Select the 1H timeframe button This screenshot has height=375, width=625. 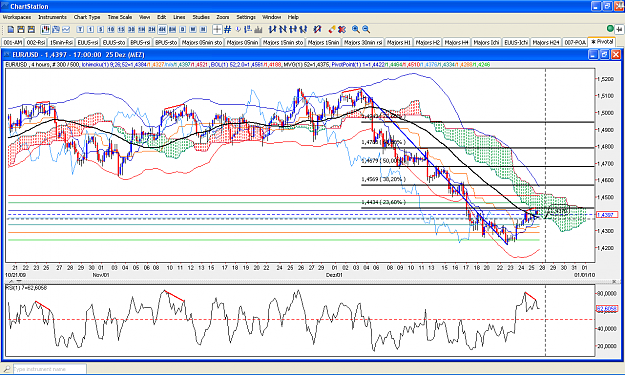tap(142, 29)
